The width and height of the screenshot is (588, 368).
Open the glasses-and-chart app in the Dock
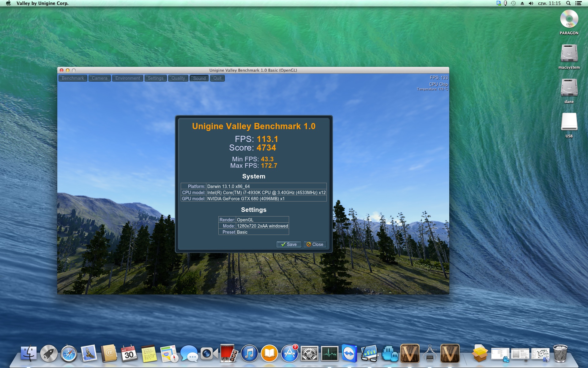tap(370, 354)
